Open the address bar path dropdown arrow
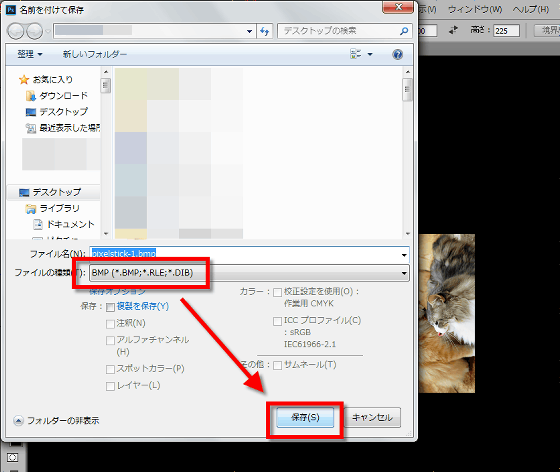Viewport: 560px width, 472px height. click(x=249, y=31)
